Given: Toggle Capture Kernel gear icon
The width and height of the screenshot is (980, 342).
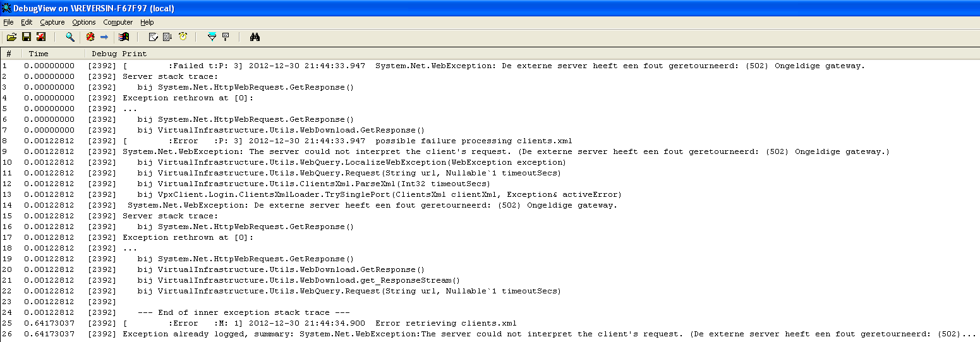Looking at the screenshot, I should (90, 37).
